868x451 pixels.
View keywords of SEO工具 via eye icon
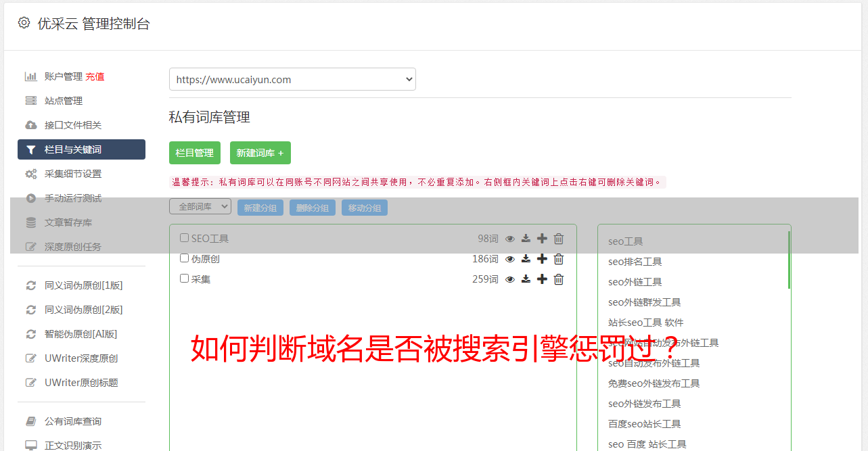510,239
